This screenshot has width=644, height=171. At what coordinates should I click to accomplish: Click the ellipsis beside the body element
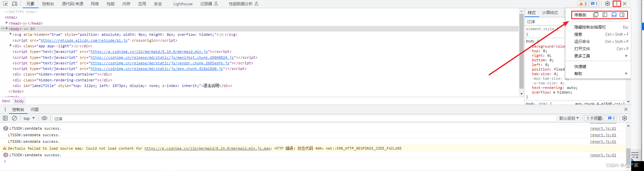point(3,29)
